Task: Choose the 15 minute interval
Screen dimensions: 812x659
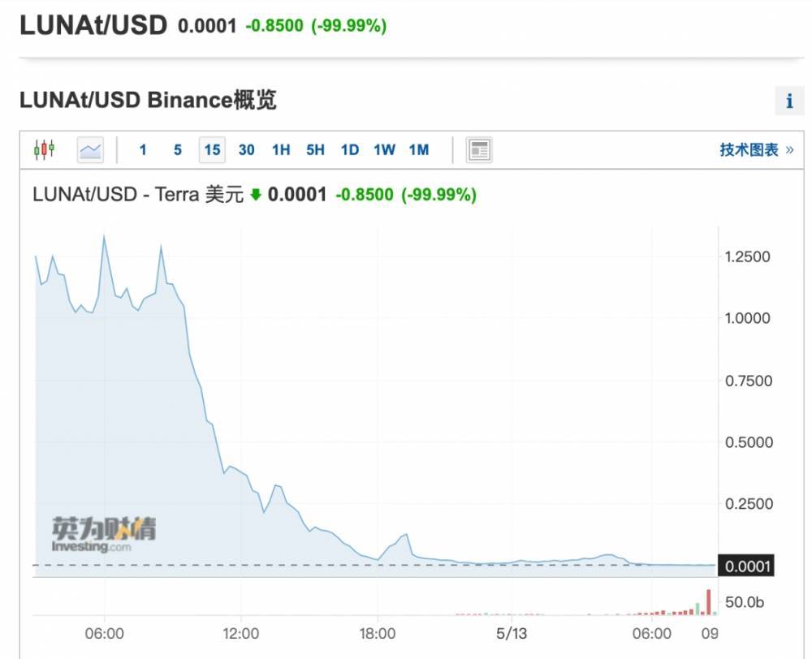Action: point(212,150)
